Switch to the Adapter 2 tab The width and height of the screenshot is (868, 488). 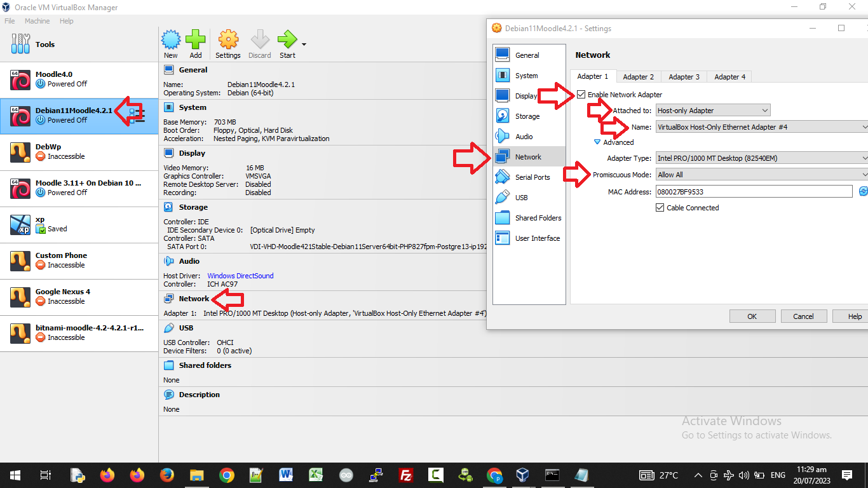tap(638, 77)
